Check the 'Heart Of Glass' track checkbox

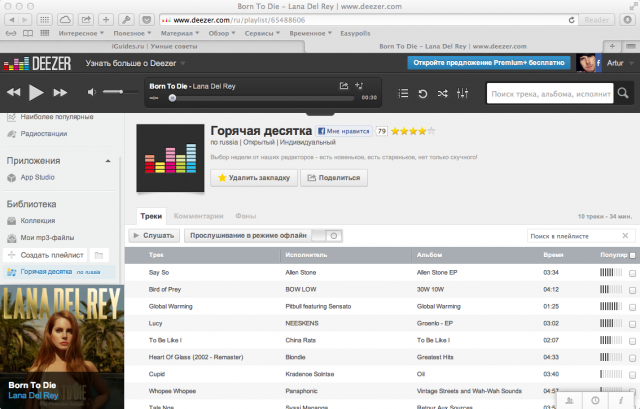coord(632,358)
